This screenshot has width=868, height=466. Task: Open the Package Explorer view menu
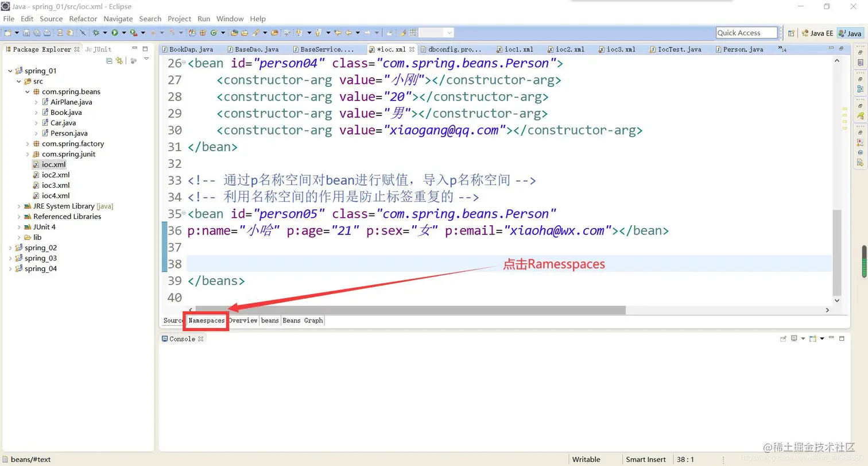(146, 59)
